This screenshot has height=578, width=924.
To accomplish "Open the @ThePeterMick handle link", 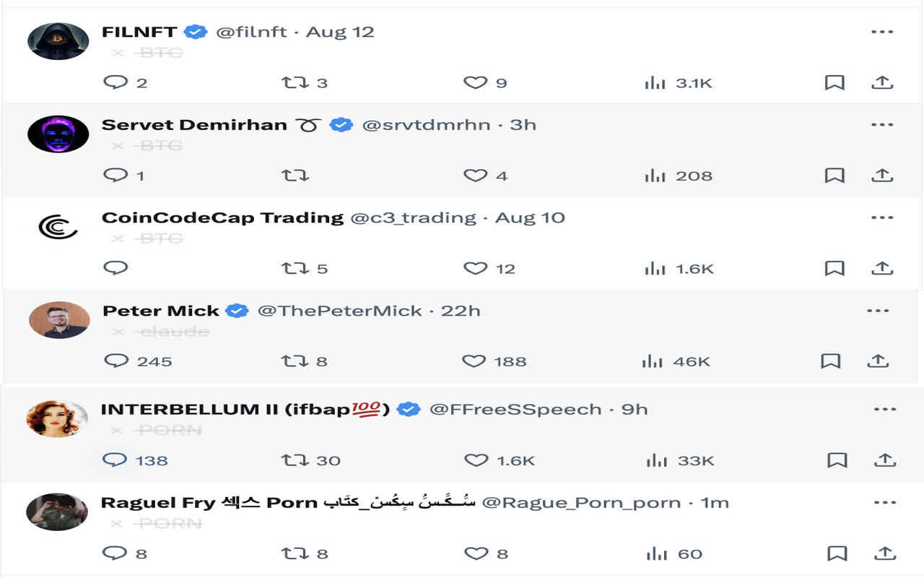I will pyautogui.click(x=339, y=311).
